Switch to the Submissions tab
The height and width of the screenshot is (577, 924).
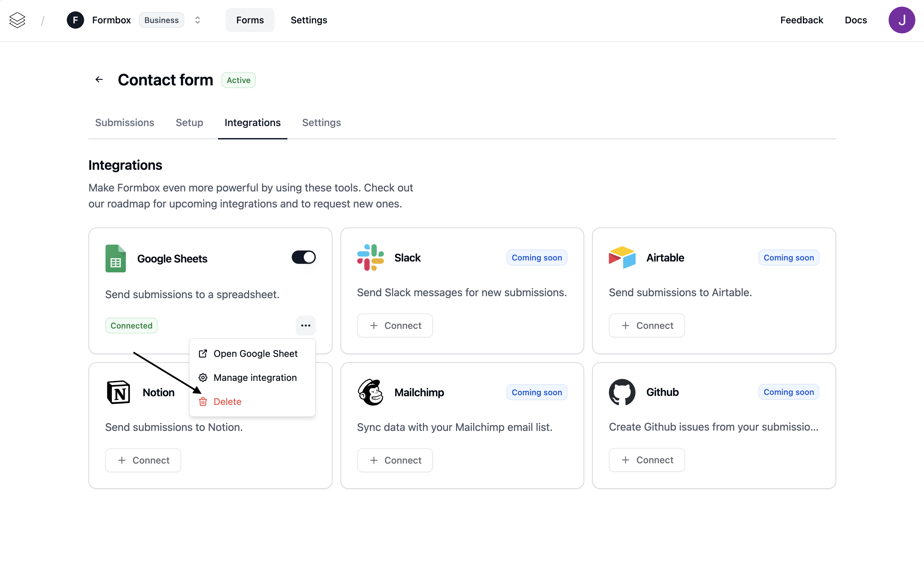pyautogui.click(x=125, y=122)
